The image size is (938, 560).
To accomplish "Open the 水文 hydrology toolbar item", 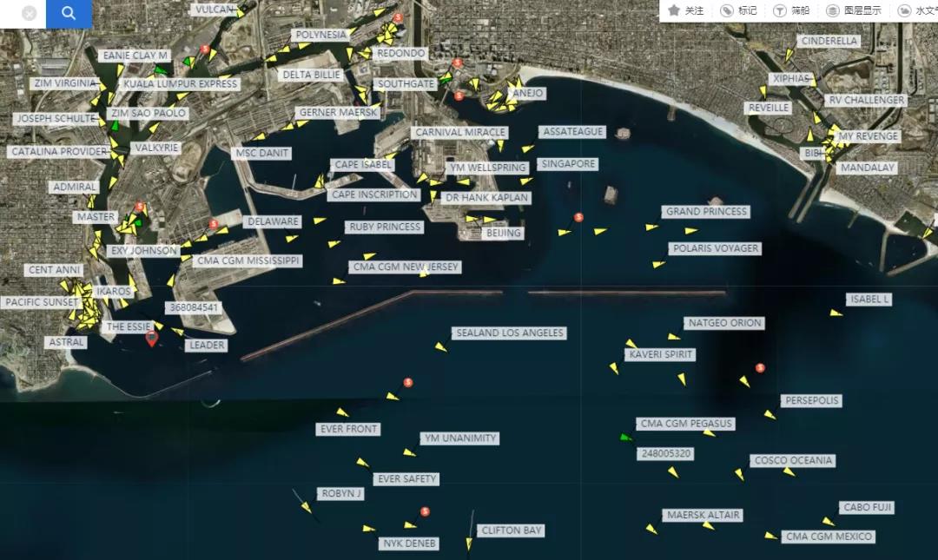I will point(917,10).
